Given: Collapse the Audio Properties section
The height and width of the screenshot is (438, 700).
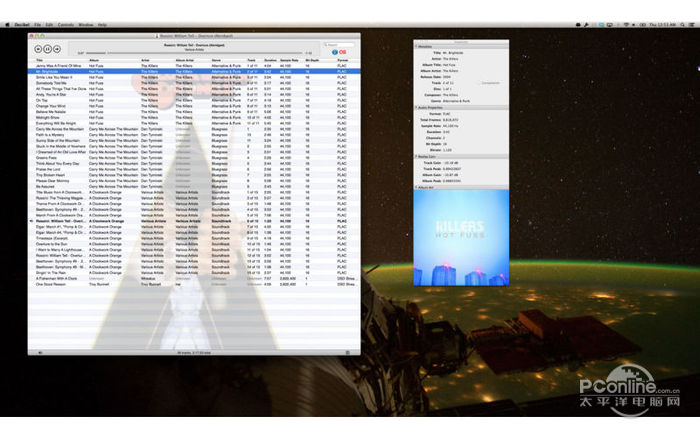Looking at the screenshot, I should point(416,108).
